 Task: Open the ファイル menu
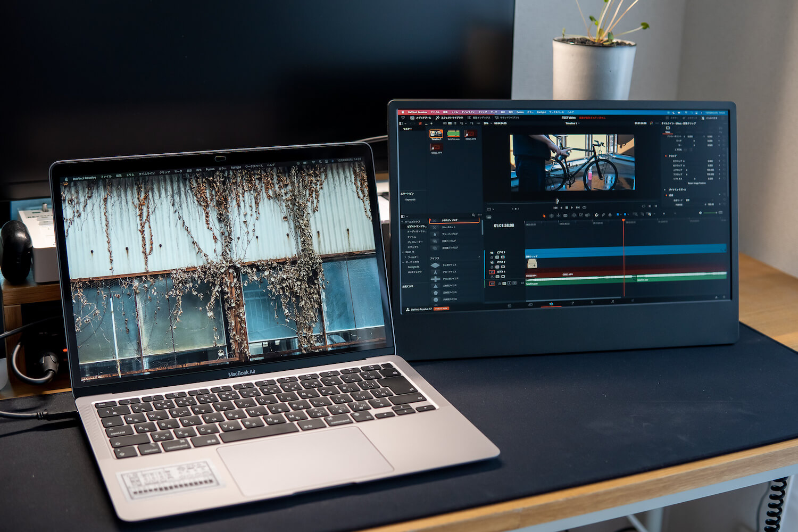coord(435,112)
